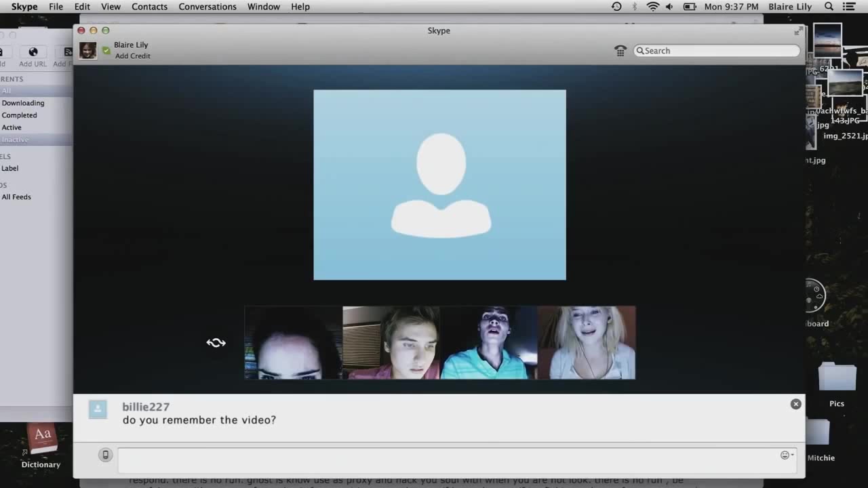
Task: Type in the Skype Search field
Action: tap(719, 51)
